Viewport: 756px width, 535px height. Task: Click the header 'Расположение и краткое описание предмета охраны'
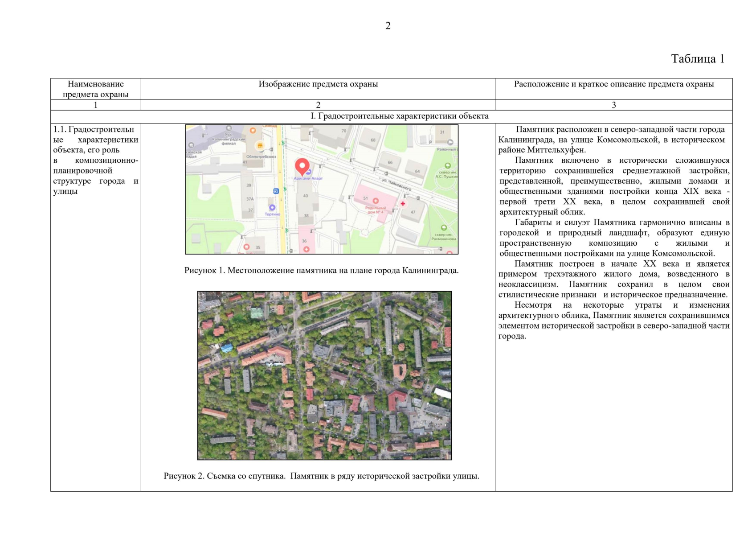614,84
